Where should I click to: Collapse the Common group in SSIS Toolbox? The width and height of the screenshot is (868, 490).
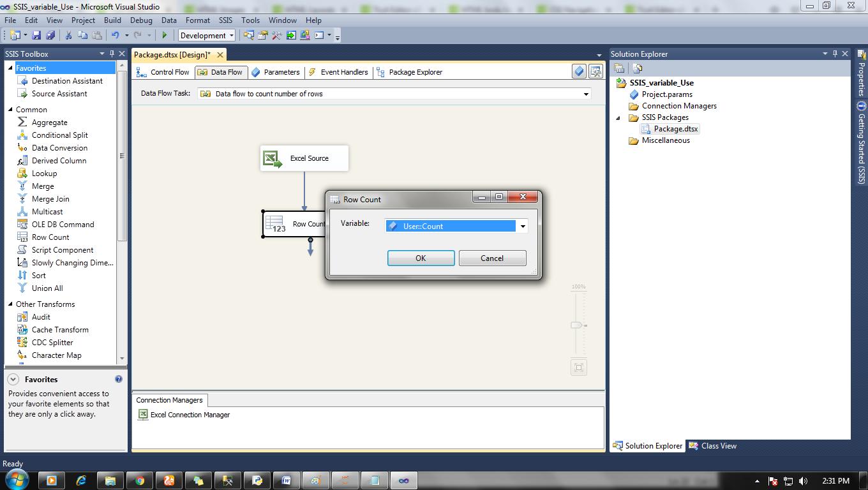pyautogui.click(x=10, y=109)
